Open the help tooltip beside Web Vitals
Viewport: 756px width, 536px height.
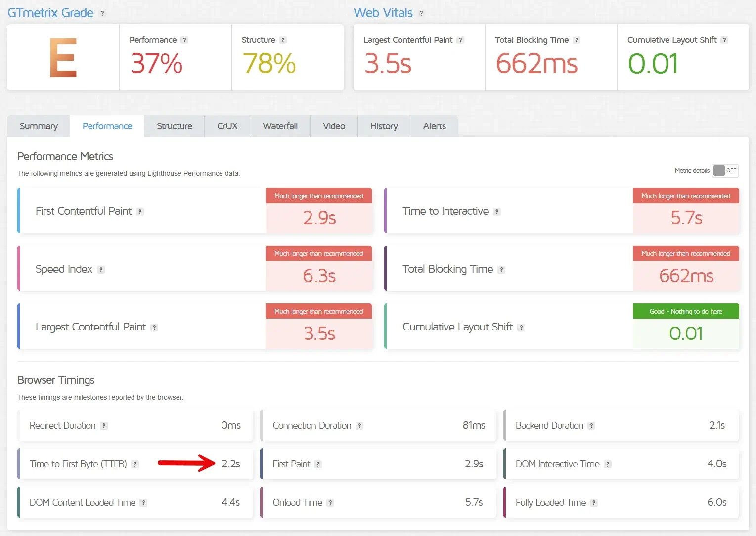421,13
